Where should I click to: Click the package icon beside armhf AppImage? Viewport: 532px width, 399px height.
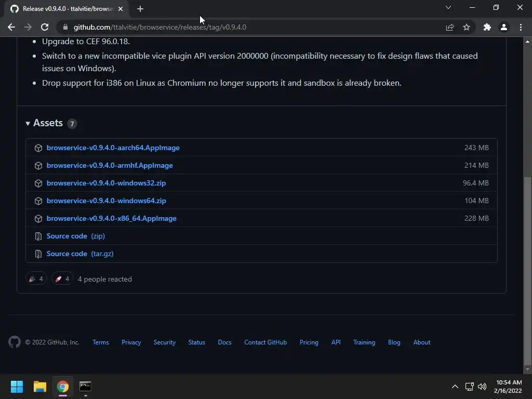click(38, 166)
